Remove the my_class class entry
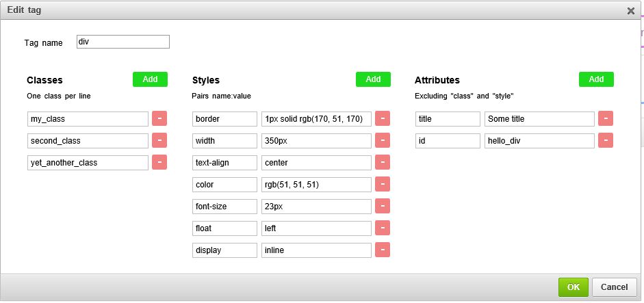Image resolution: width=644 pixels, height=303 pixels. pyautogui.click(x=159, y=118)
